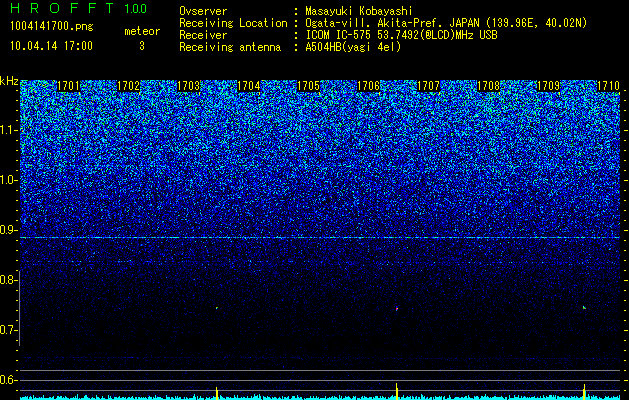Click the 1709 time marker
Screen dimensions: 629x400
[548, 86]
